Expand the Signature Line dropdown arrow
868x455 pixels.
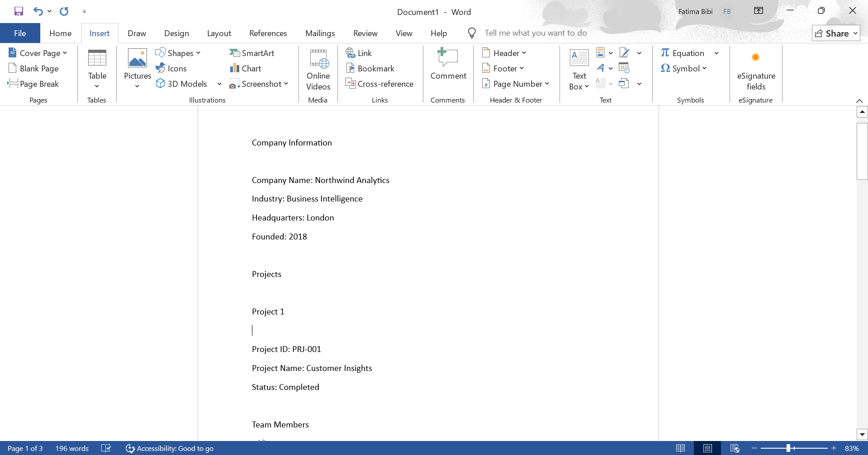tap(639, 53)
